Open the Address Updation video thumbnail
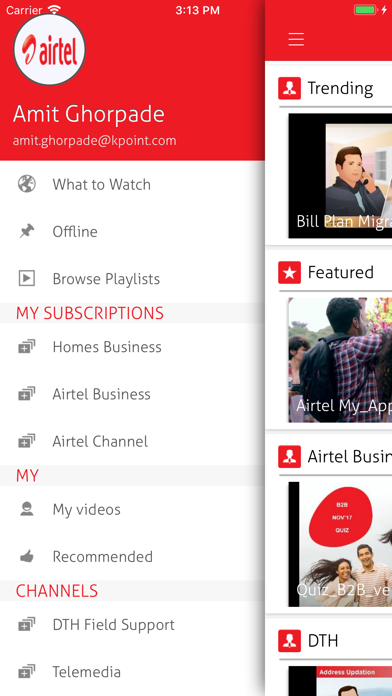 (x=340, y=681)
